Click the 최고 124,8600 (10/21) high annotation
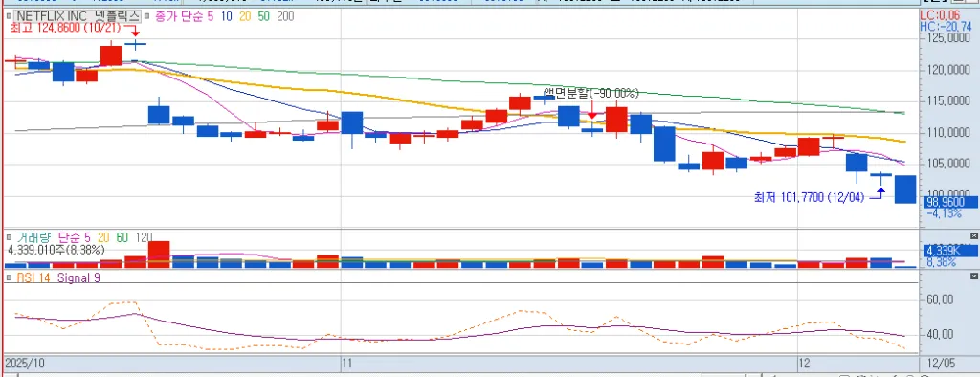Image resolution: width=980 pixels, height=377 pixels. 66,28
